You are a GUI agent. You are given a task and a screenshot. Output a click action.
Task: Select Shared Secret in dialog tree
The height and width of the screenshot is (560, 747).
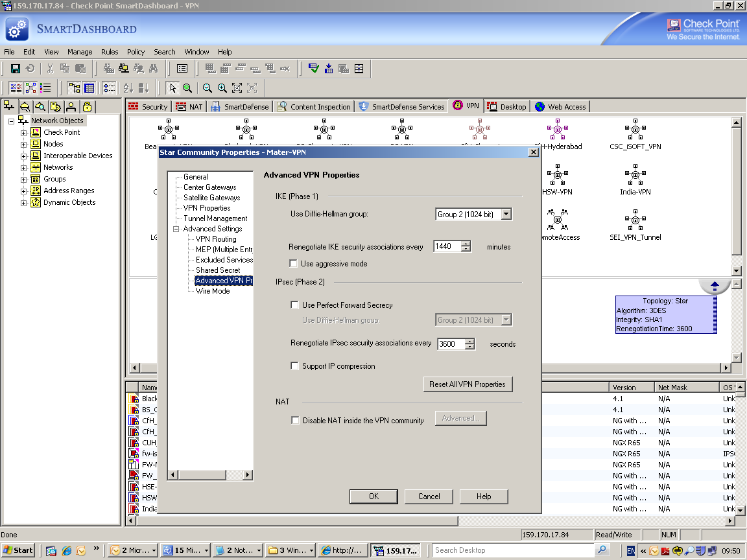(218, 270)
